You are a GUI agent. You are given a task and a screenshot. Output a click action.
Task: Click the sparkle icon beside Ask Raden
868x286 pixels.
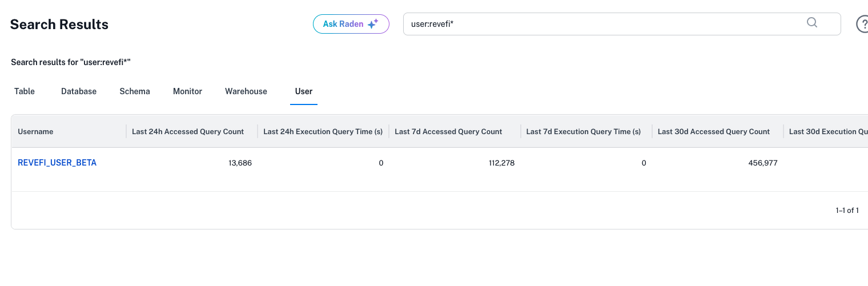coord(373,24)
